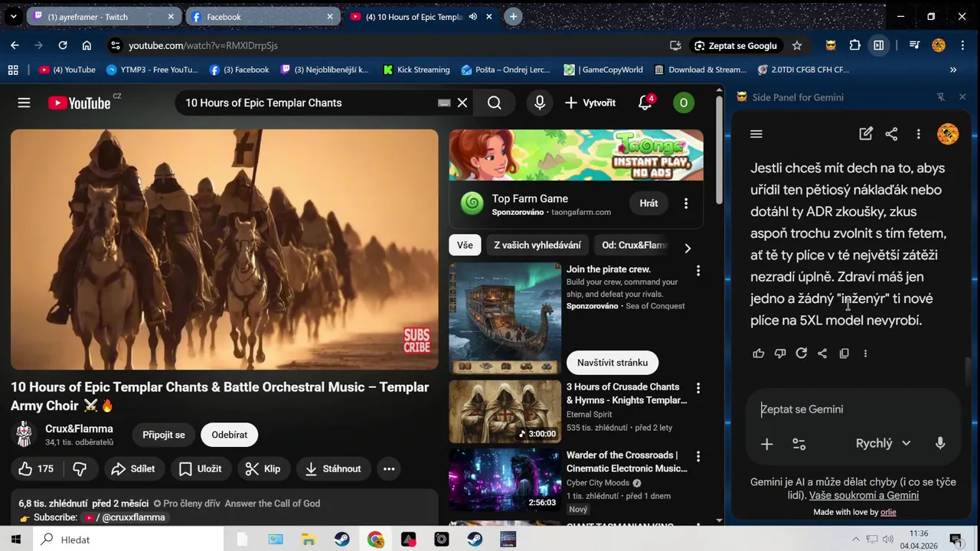Open options for Top Farm Game ad
Screen dimensions: 980x551
coord(686,204)
